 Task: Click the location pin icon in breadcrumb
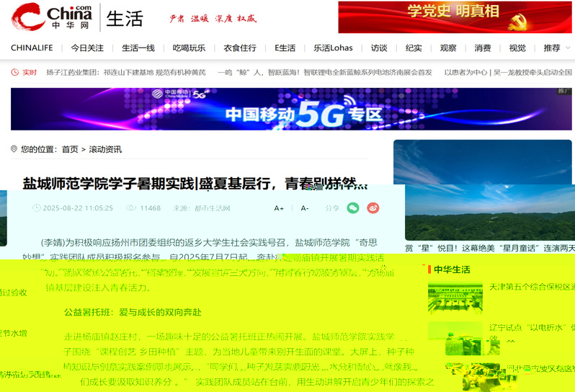coord(14,149)
